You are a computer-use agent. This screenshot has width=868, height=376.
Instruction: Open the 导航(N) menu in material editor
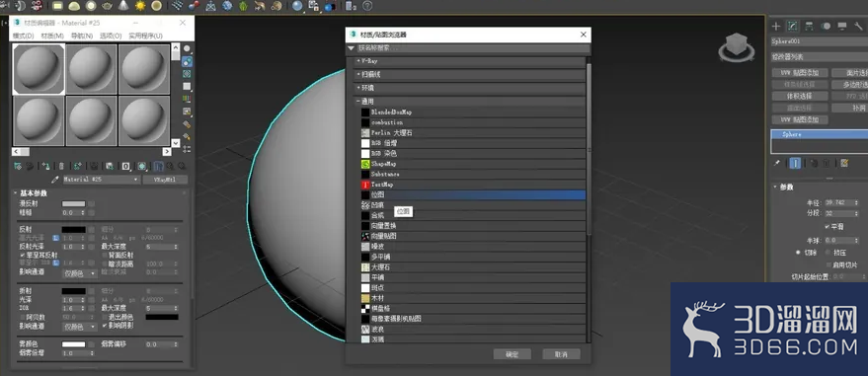tap(82, 36)
